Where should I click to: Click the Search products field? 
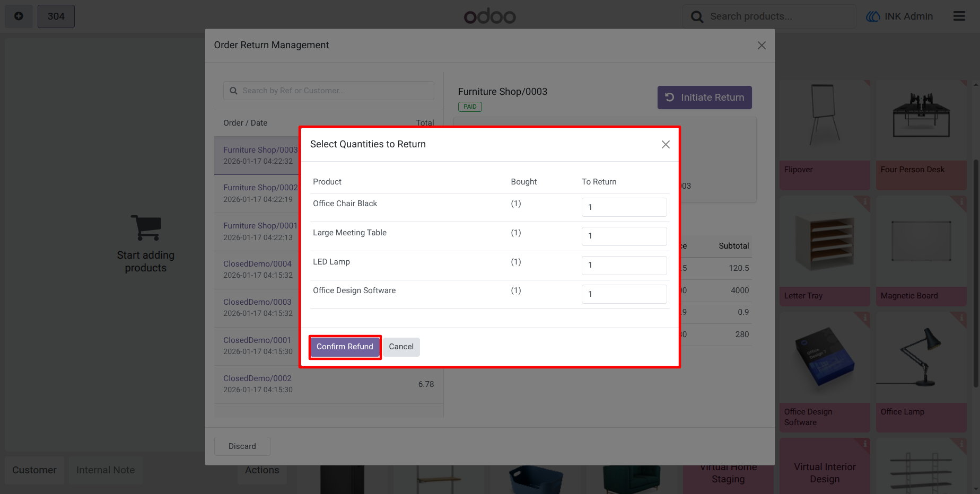[x=769, y=16]
